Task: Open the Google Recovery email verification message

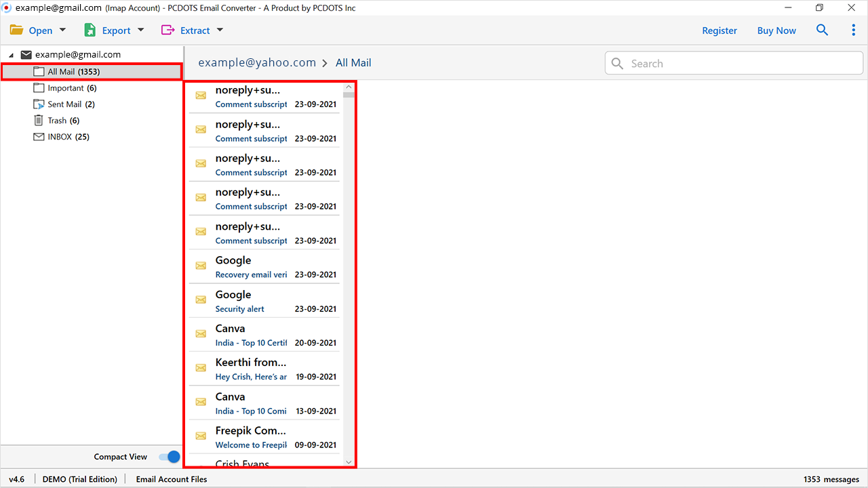Action: click(x=264, y=266)
